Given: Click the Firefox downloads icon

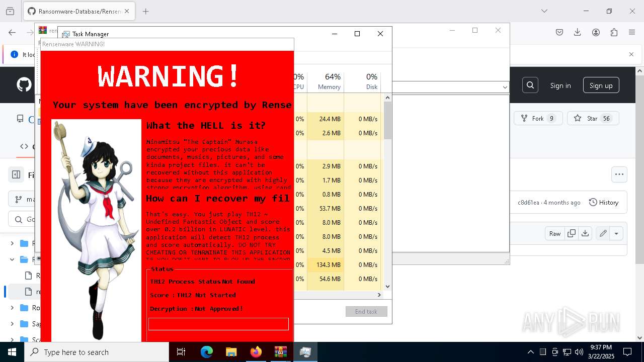Looking at the screenshot, I should [578, 32].
